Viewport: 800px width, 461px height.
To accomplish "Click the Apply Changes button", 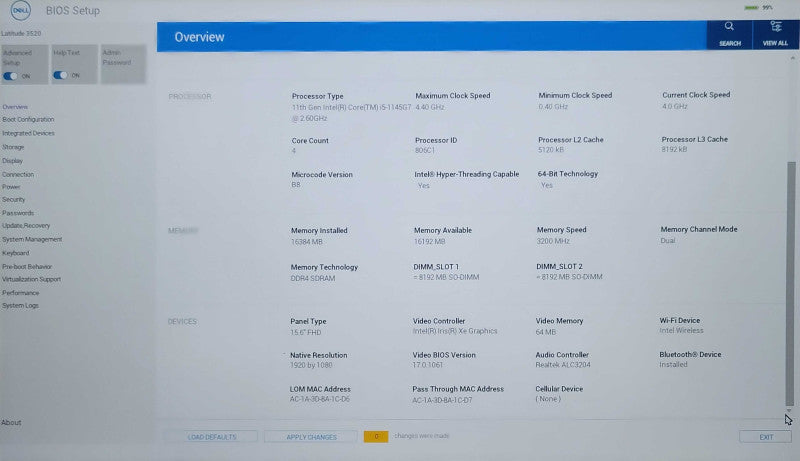I will click(311, 437).
